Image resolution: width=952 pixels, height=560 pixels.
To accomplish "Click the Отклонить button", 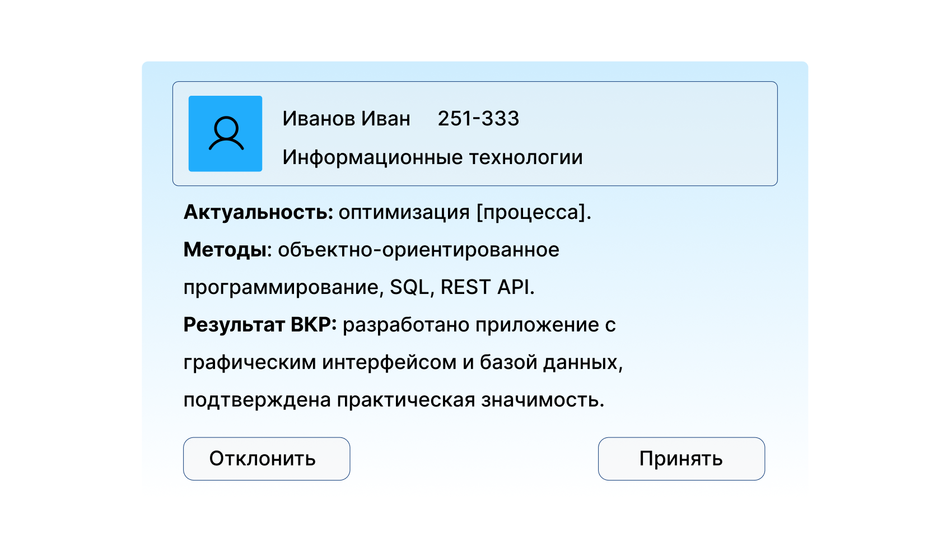I will [267, 458].
